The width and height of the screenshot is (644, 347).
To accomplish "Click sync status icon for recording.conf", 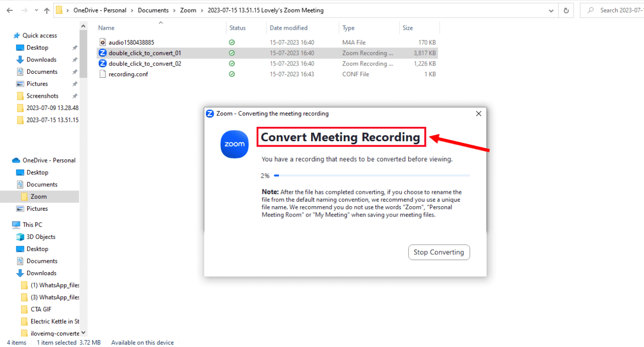I will point(232,74).
